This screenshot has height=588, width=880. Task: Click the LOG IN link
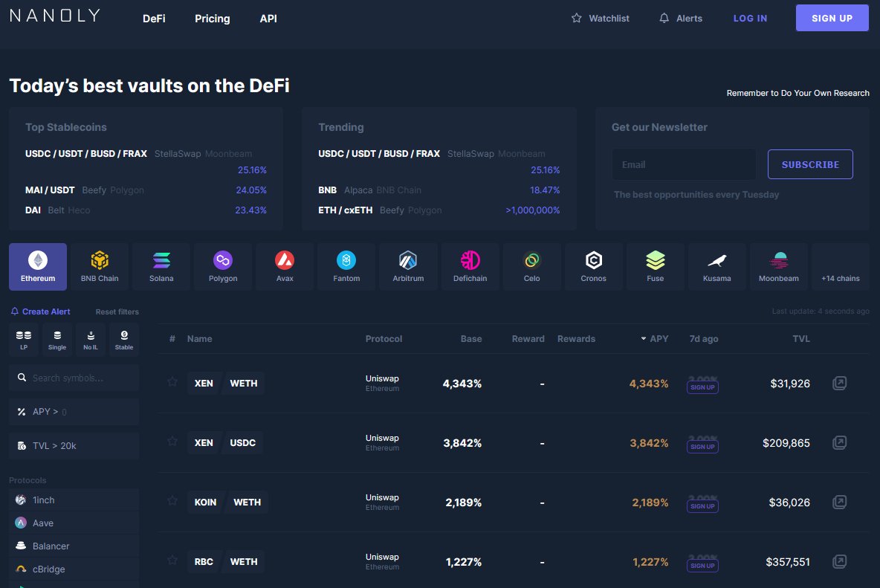tap(750, 18)
